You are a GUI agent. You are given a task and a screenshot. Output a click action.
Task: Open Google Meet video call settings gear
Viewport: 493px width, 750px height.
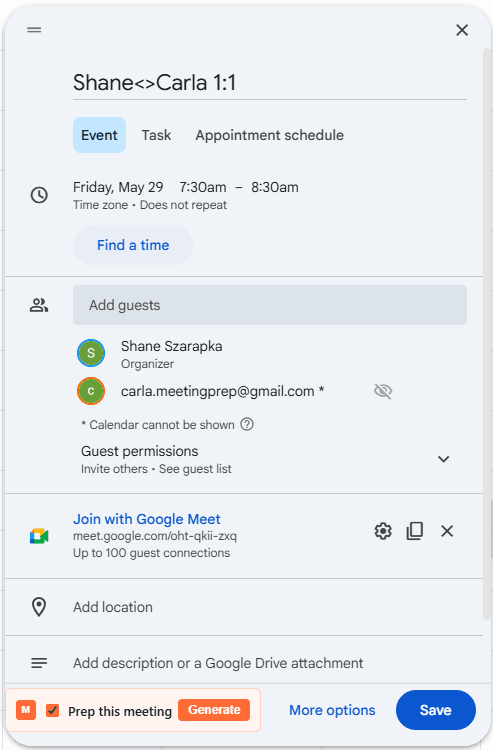coord(383,531)
